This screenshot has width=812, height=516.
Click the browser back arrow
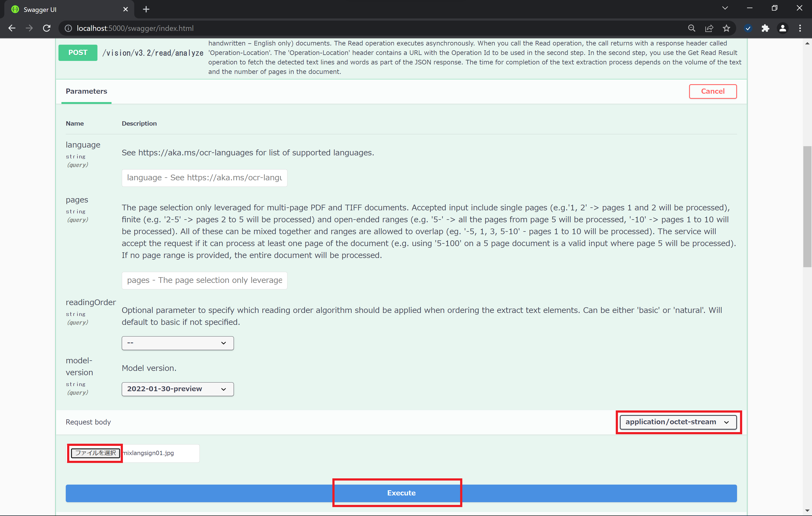pyautogui.click(x=12, y=28)
